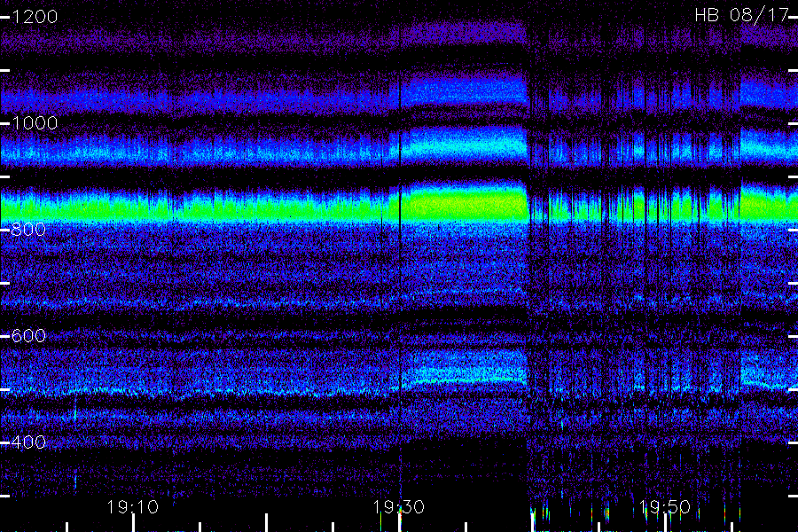
Task: Click the 1200 frequency axis label
Action: point(35,17)
